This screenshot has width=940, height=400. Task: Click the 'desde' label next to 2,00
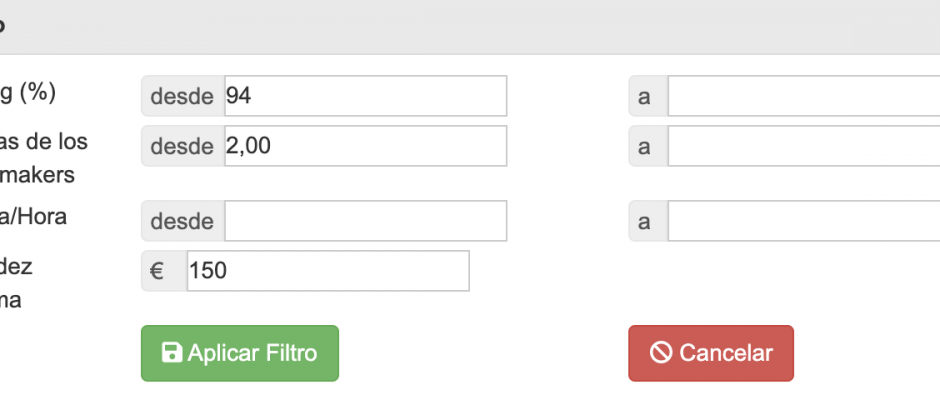[183, 146]
